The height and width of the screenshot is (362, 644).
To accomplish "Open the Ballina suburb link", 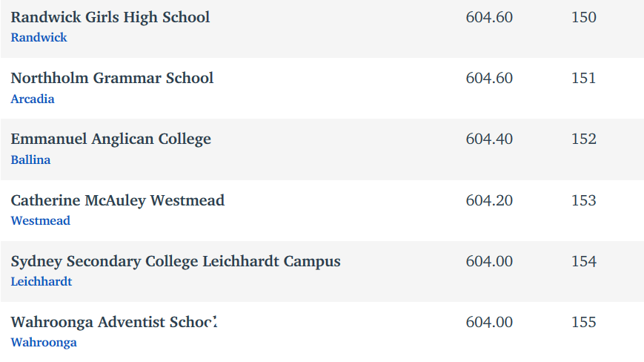I will click(x=30, y=159).
